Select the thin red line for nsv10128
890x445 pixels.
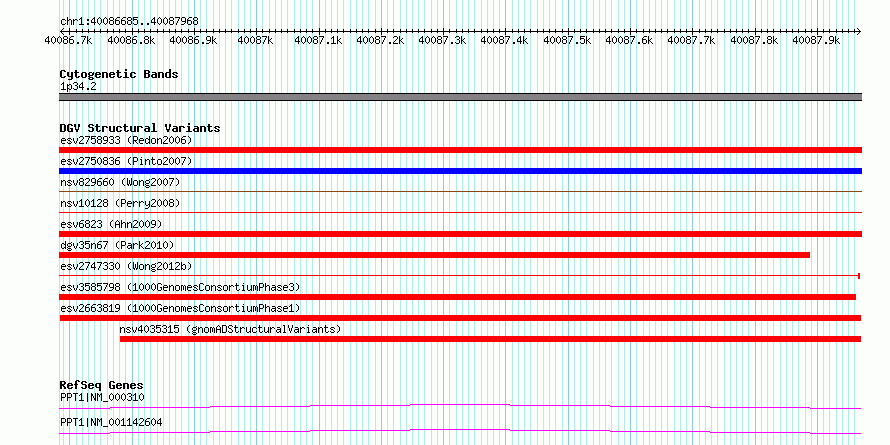(460, 213)
